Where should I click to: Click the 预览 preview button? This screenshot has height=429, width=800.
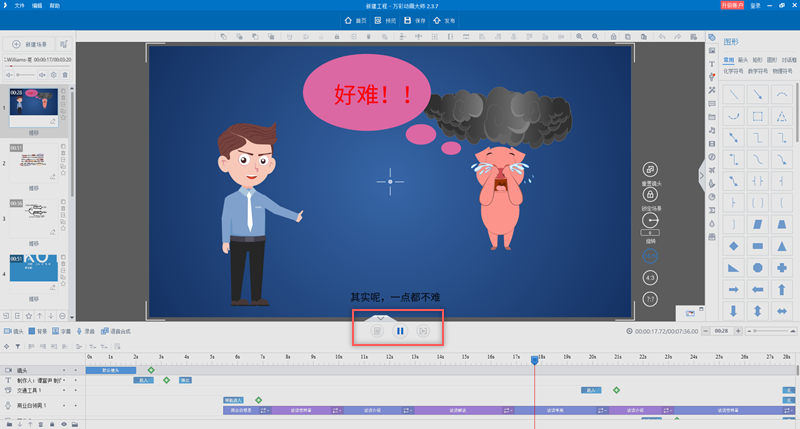coord(385,20)
